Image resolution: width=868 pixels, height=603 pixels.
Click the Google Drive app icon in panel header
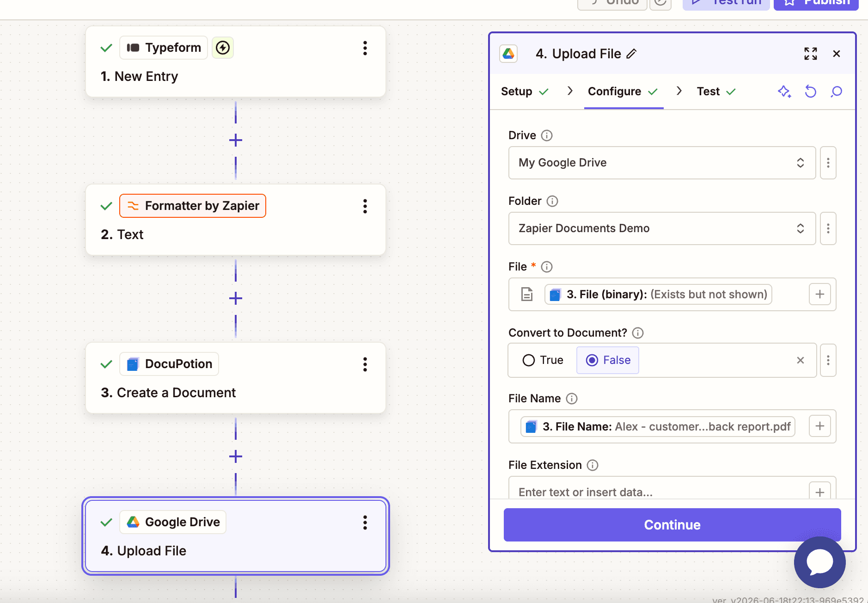pos(508,54)
